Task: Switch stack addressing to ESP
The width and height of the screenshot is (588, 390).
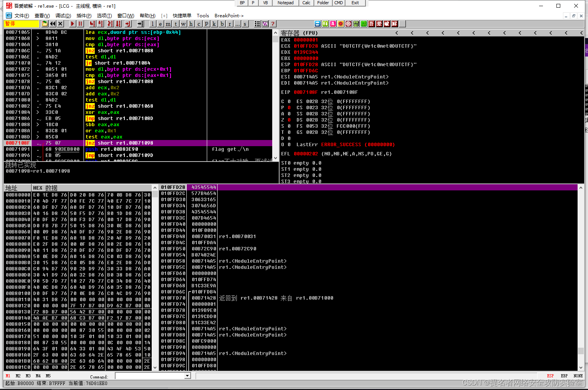Action: click(550, 376)
